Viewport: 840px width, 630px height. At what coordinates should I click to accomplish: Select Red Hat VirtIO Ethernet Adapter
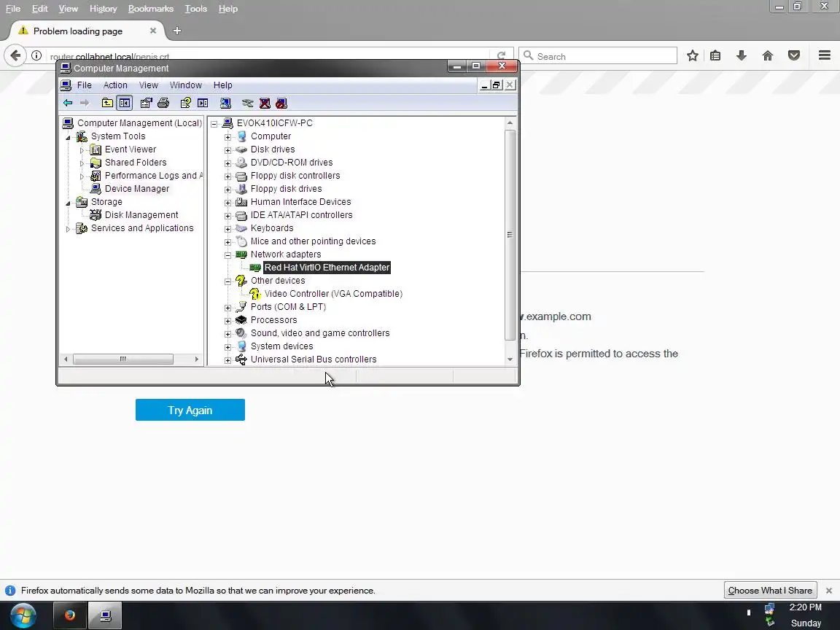[327, 268]
